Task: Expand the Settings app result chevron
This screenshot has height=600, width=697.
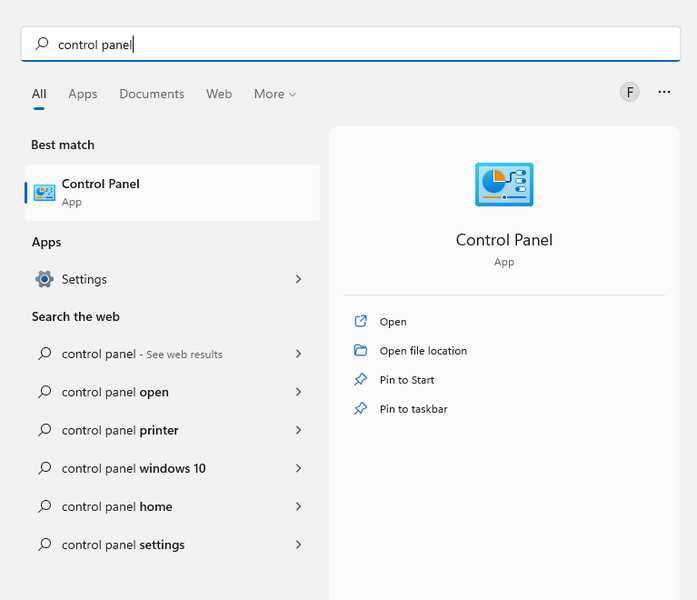Action: [298, 279]
